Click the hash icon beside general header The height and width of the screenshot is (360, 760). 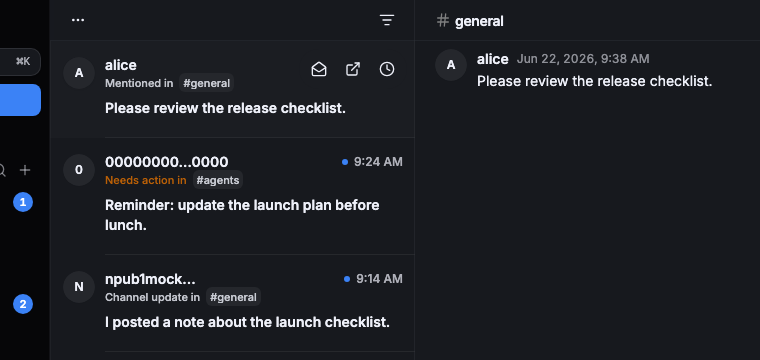click(x=443, y=21)
